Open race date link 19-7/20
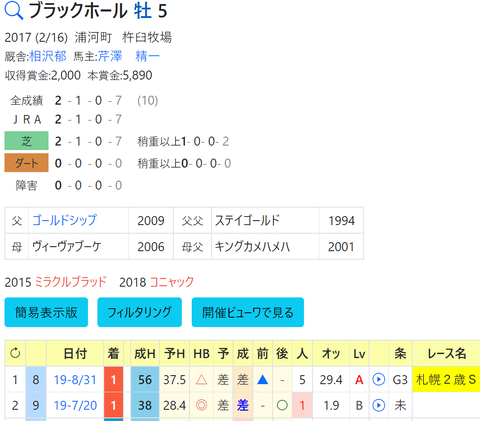The width and height of the screenshot is (480, 421). [x=75, y=405]
